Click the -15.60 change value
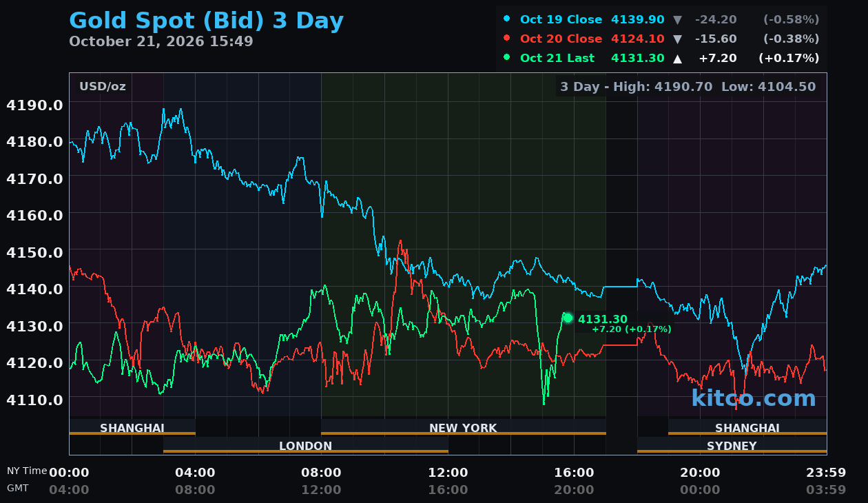The image size is (868, 503). 717,39
